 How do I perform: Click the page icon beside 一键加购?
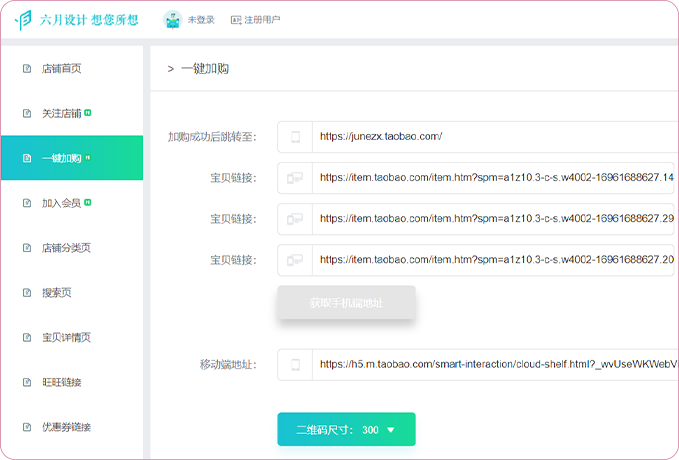[27, 158]
